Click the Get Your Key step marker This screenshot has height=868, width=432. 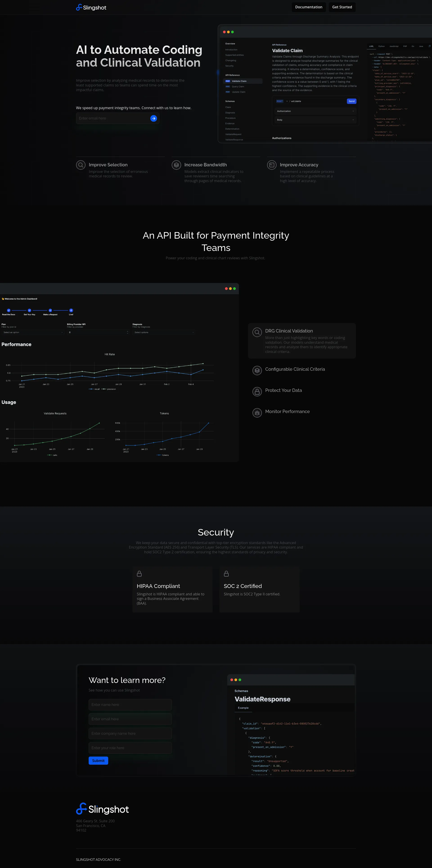pyautogui.click(x=29, y=310)
